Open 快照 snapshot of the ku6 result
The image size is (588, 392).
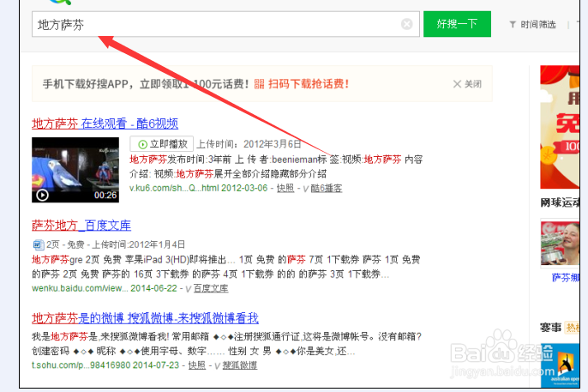(x=285, y=188)
